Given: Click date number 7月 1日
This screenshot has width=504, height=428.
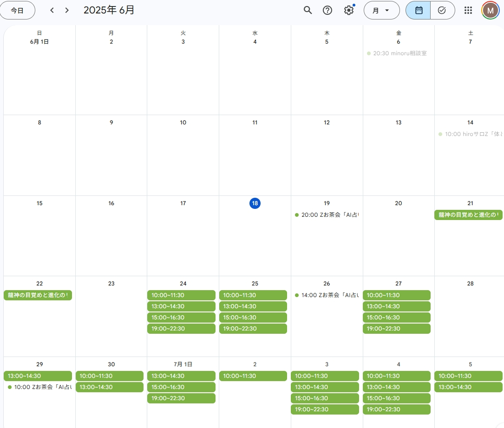Looking at the screenshot, I should click(183, 364).
